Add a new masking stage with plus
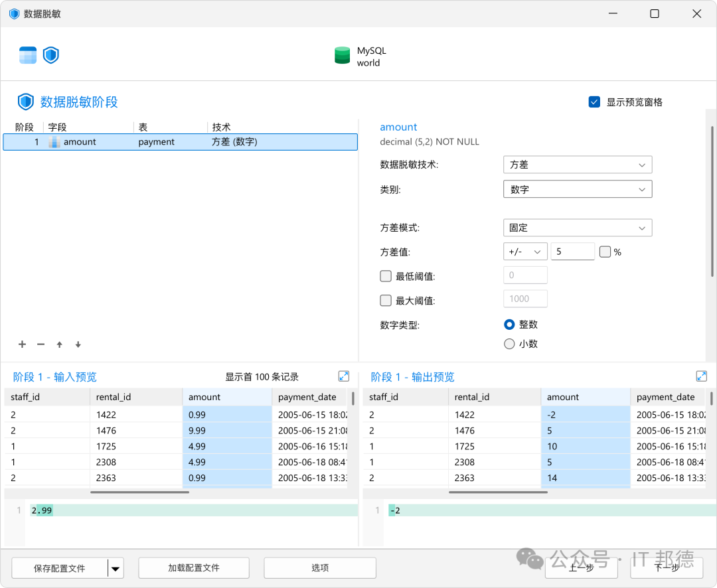 [x=22, y=344]
